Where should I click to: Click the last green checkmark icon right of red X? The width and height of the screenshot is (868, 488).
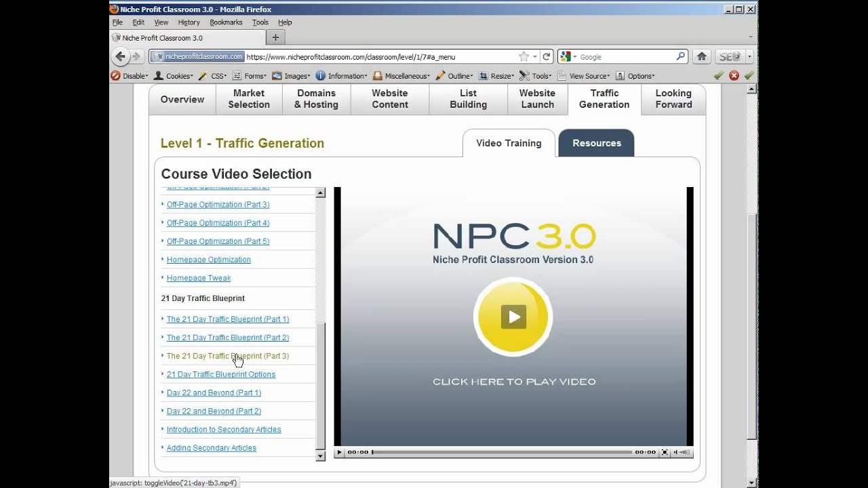[749, 76]
